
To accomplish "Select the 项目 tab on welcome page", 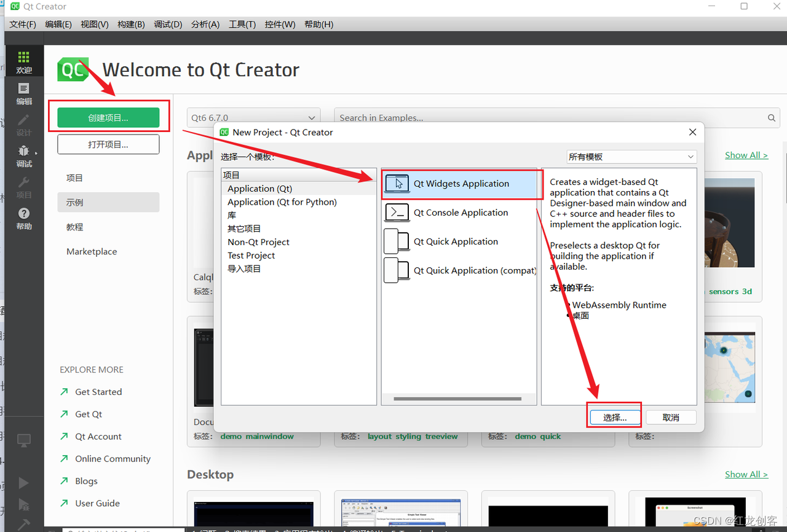I will tap(108, 178).
